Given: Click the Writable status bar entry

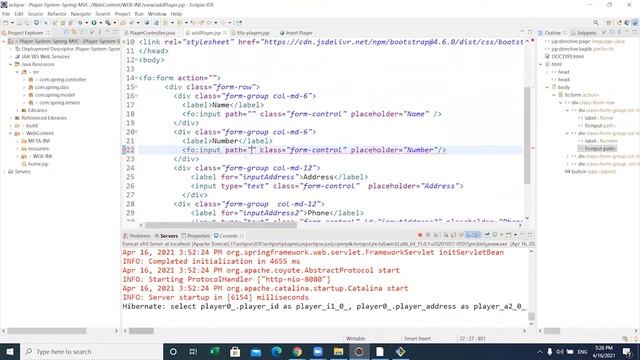Looking at the screenshot, I should [x=356, y=338].
